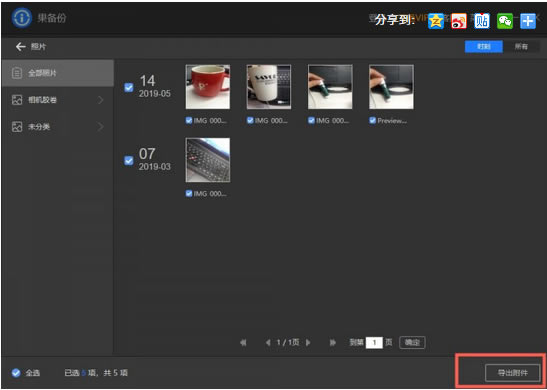The width and height of the screenshot is (547, 390).
Task: Go to next page arrow
Action: [x=308, y=343]
